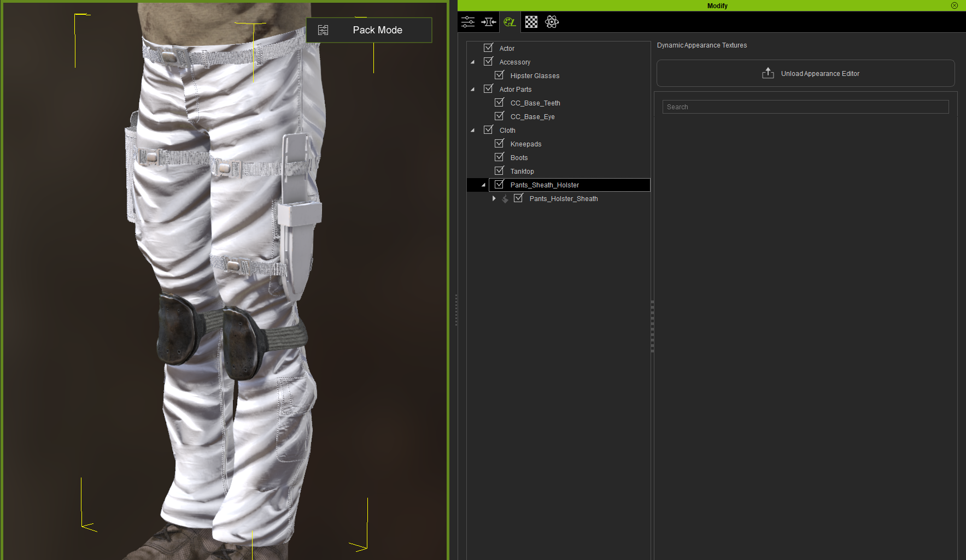Open the checkerboard Texture tab icon
966x560 pixels.
(531, 22)
